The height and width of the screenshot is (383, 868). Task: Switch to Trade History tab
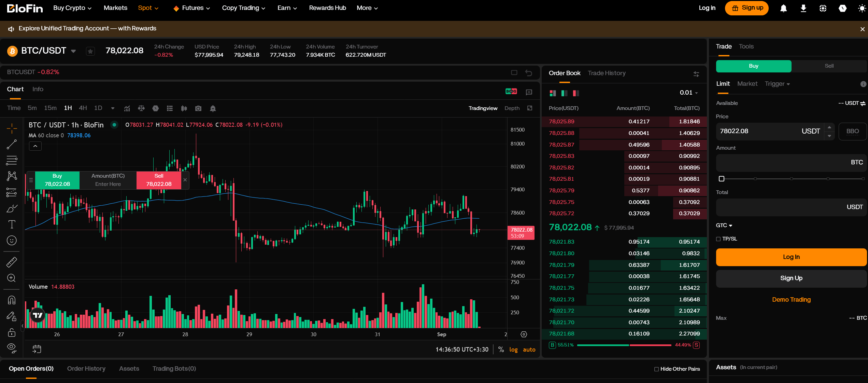pos(607,73)
